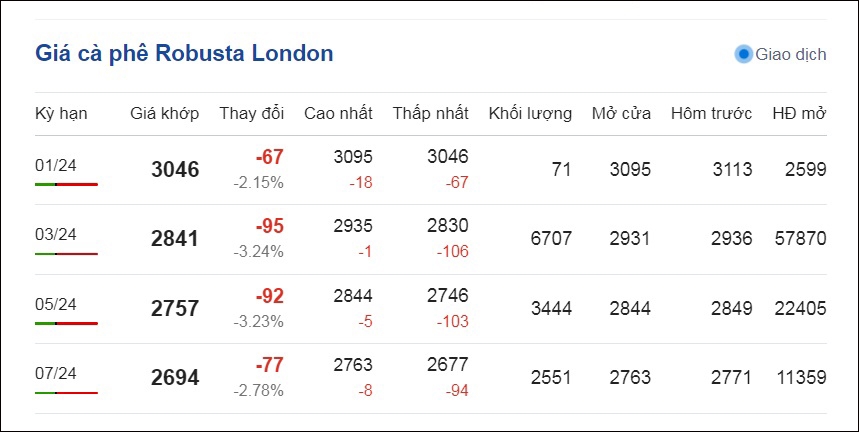Click the Giá khớp column header

click(164, 114)
